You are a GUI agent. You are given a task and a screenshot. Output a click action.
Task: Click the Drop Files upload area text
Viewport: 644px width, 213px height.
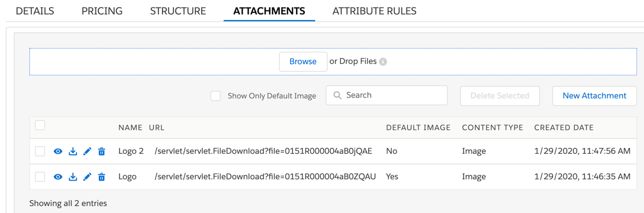coord(353,61)
